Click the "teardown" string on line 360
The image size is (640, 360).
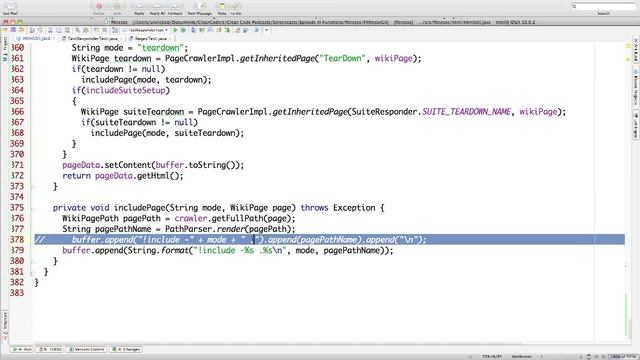pos(160,48)
